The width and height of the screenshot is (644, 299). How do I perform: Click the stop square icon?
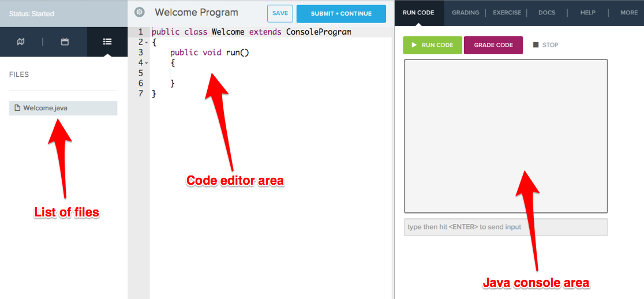(536, 45)
